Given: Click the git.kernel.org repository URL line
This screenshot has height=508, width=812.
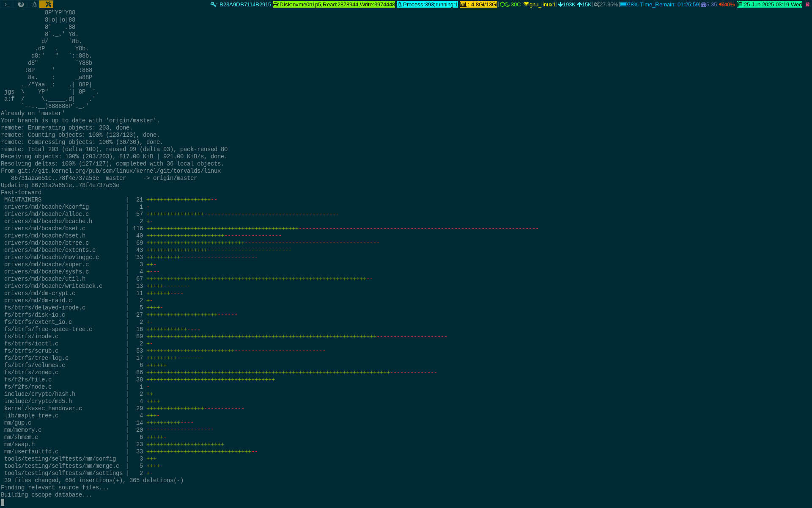Looking at the screenshot, I should pyautogui.click(x=111, y=171).
